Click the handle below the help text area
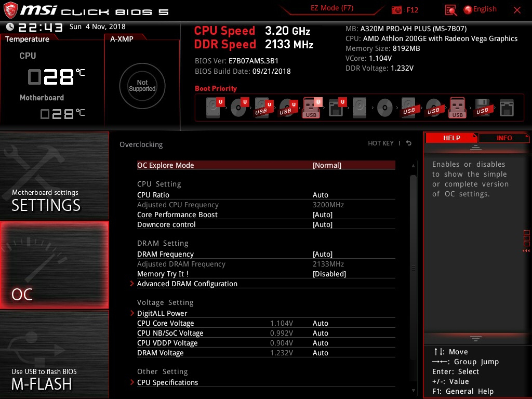532x399 pixels. 476,338
